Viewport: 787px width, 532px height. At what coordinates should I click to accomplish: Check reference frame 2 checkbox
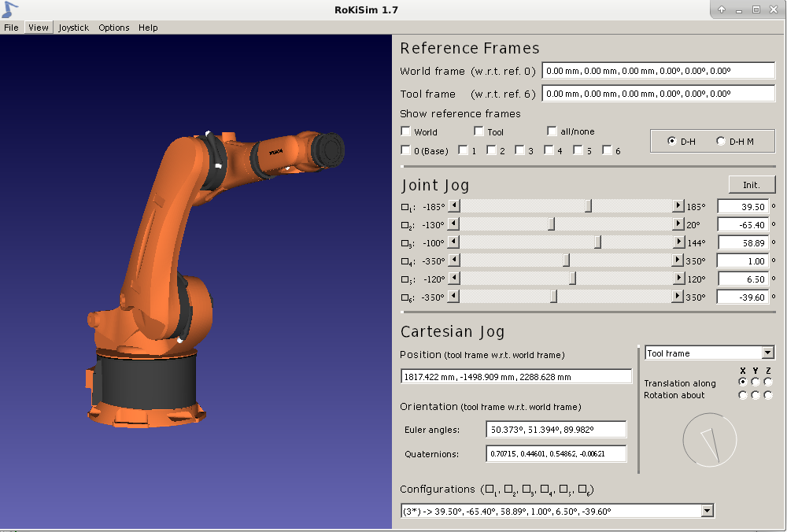coord(492,150)
